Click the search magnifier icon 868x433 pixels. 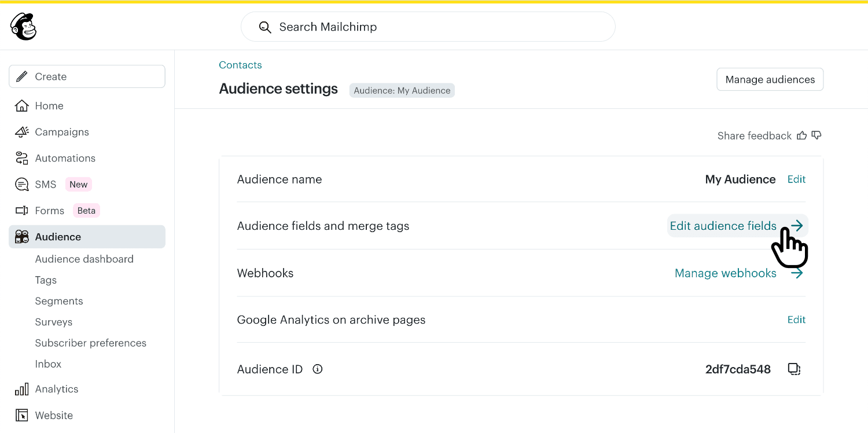pos(265,27)
